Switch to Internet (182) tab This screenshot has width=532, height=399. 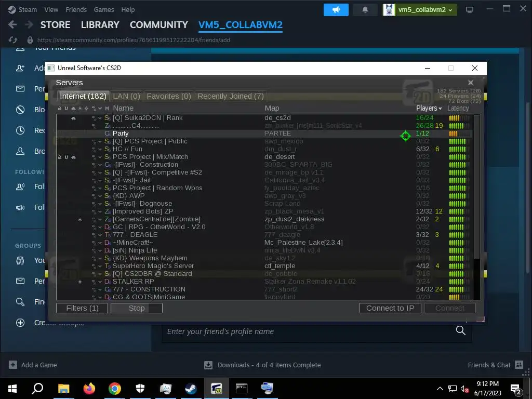click(x=83, y=96)
